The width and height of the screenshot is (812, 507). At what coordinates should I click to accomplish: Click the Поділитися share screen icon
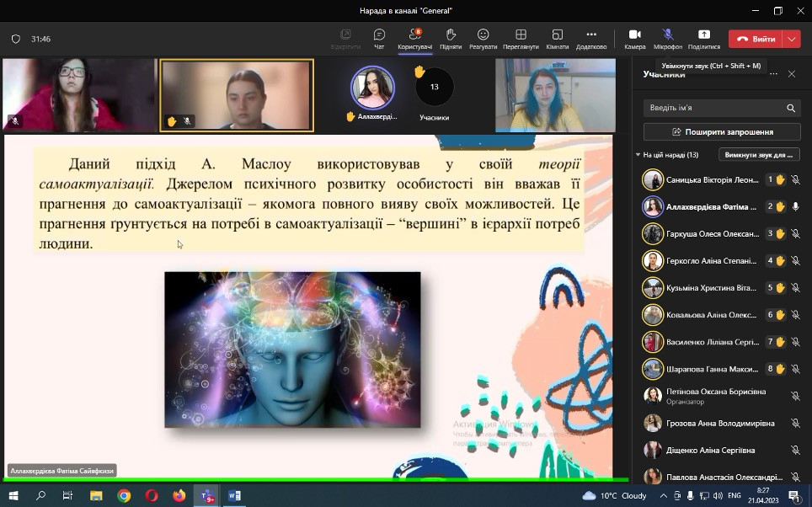click(703, 38)
